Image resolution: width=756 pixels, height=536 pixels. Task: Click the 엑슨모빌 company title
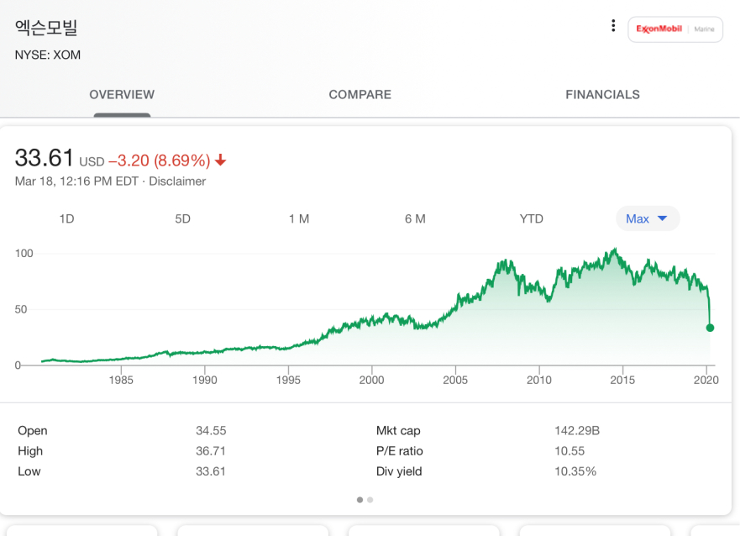click(46, 27)
